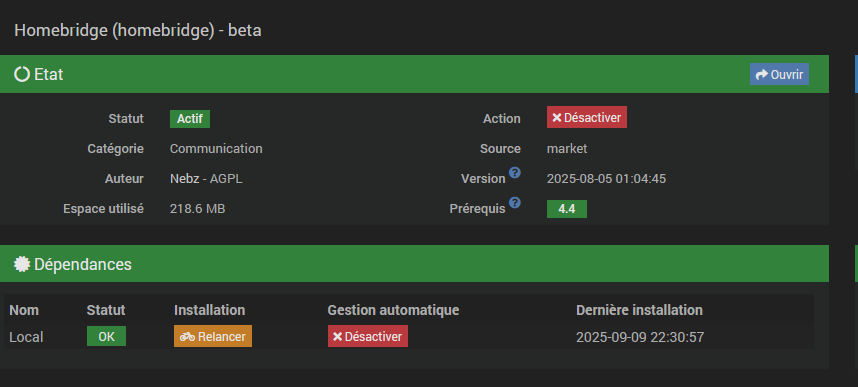Click the red Désactiver action button
This screenshot has height=387, width=858.
point(587,118)
